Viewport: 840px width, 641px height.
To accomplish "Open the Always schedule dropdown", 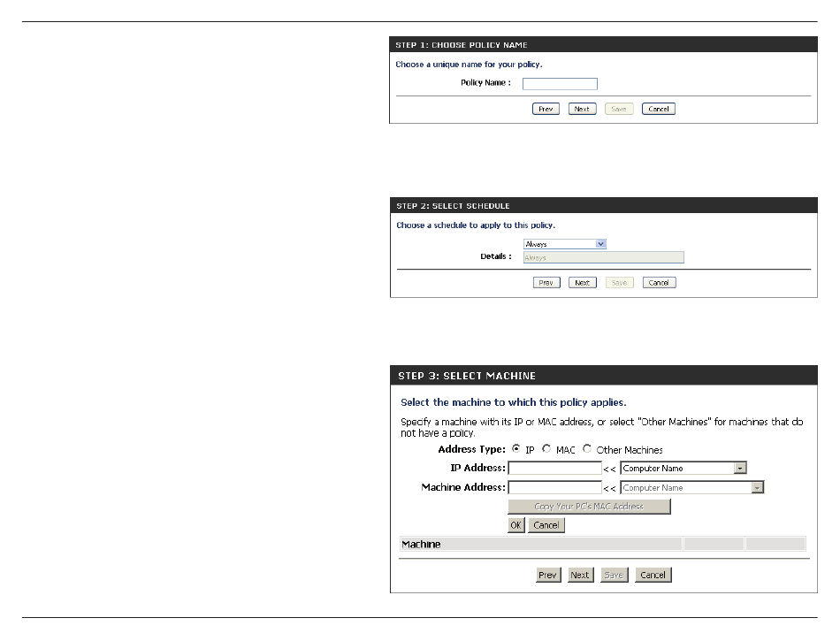I will click(x=564, y=244).
